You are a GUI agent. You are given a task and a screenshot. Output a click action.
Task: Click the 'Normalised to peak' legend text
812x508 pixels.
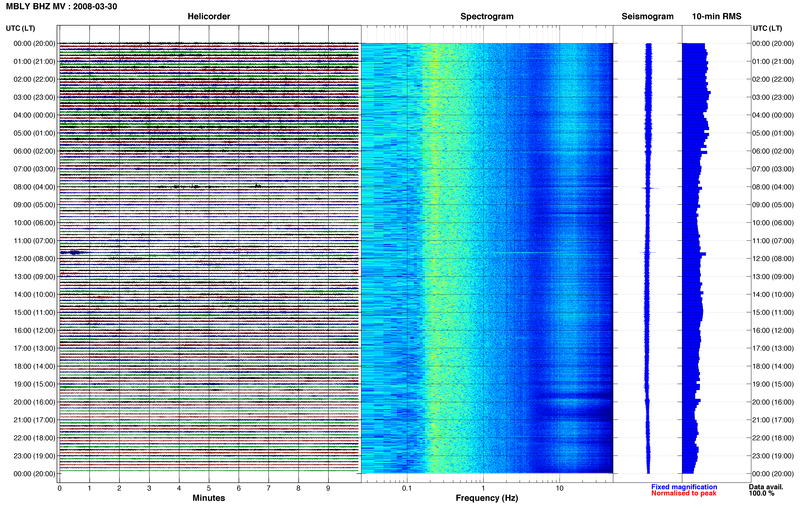pos(684,493)
